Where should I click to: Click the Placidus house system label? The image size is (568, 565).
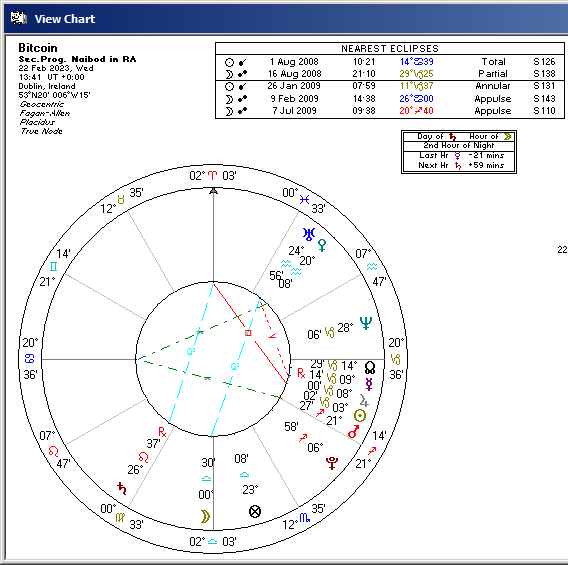point(37,122)
